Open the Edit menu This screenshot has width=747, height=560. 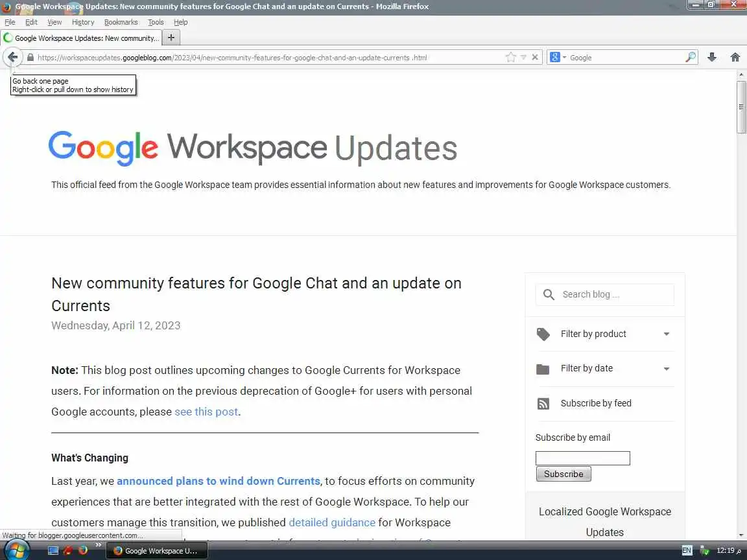[x=31, y=22]
